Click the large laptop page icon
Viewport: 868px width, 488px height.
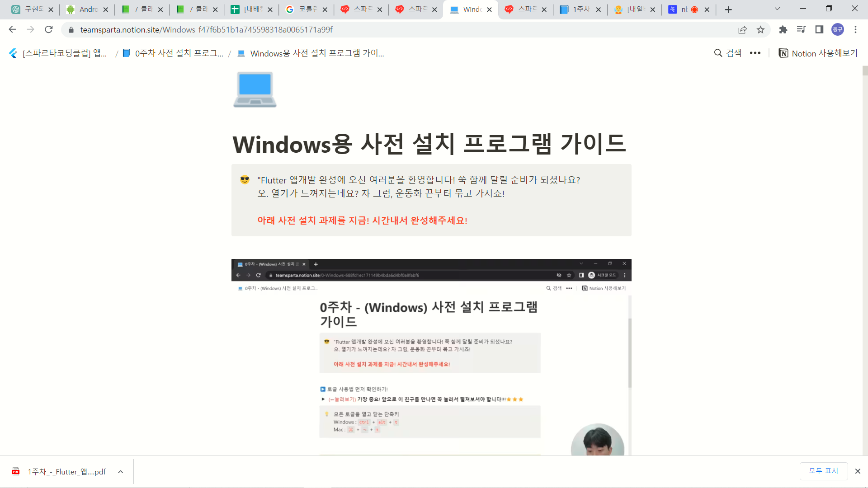coord(255,89)
